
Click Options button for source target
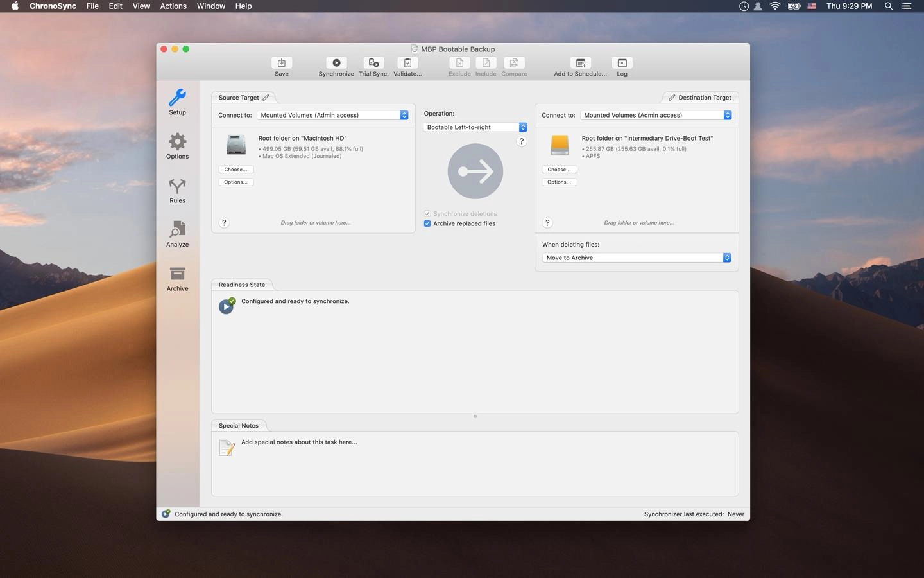pos(236,182)
